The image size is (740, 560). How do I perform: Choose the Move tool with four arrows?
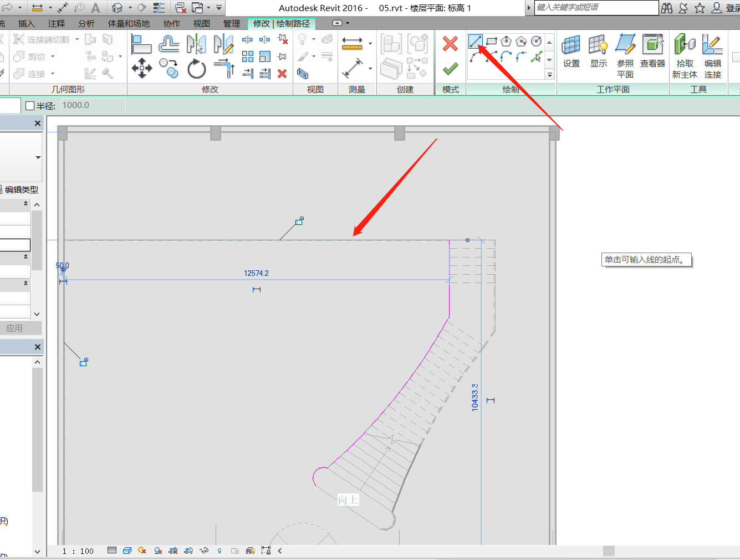[x=142, y=69]
